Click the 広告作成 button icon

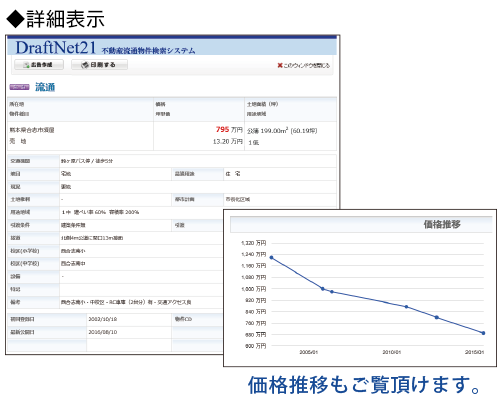pos(26,65)
